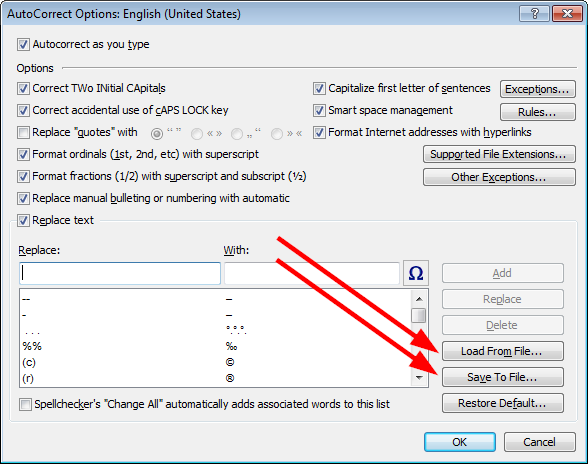Screen dimensions: 588x464
Task: Open the Exceptions... dialog
Action: (537, 89)
